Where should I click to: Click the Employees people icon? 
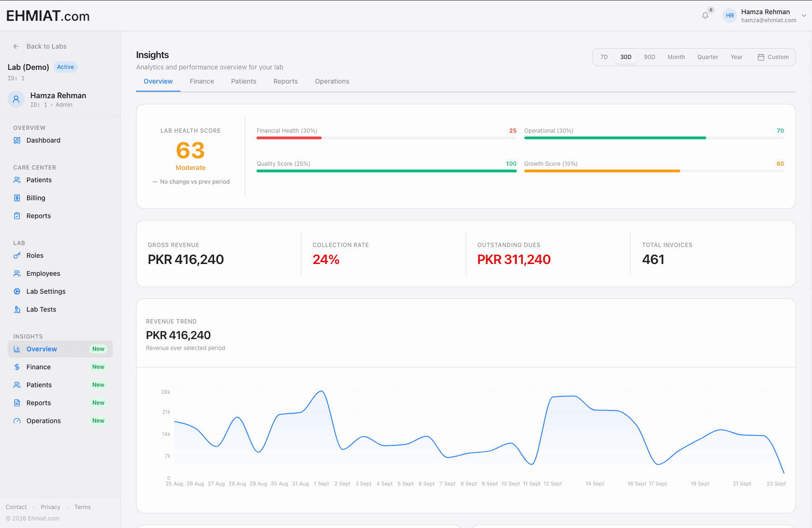[17, 273]
